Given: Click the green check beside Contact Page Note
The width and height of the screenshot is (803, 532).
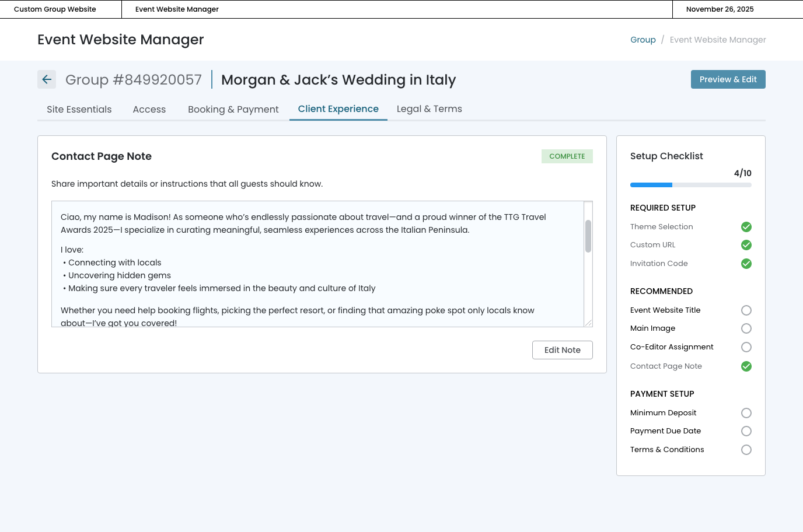Looking at the screenshot, I should coord(746,366).
